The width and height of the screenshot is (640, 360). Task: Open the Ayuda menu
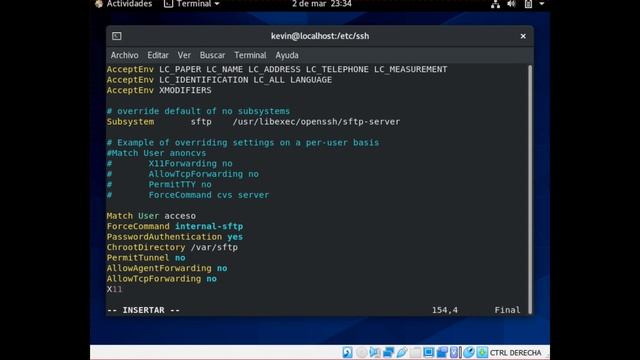coord(287,55)
